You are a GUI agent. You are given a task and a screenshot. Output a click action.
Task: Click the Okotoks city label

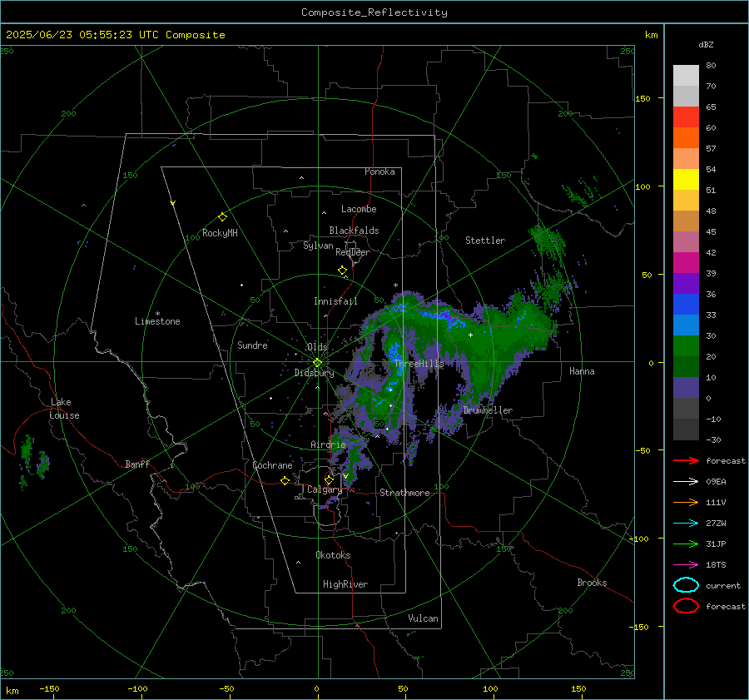333,555
